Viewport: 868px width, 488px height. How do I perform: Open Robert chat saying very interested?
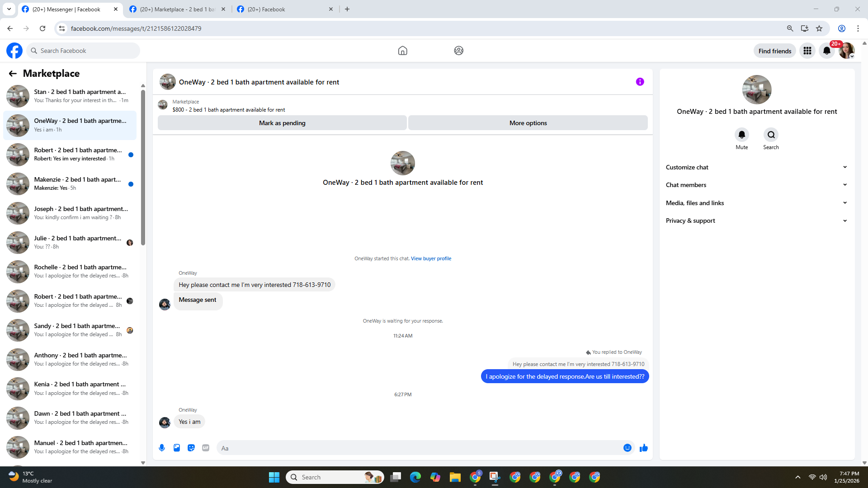70,154
